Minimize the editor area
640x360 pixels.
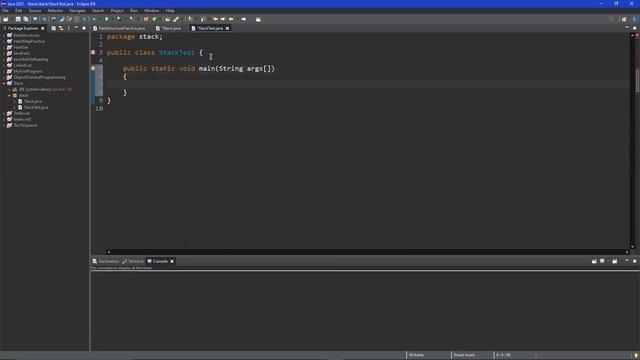(x=627, y=27)
